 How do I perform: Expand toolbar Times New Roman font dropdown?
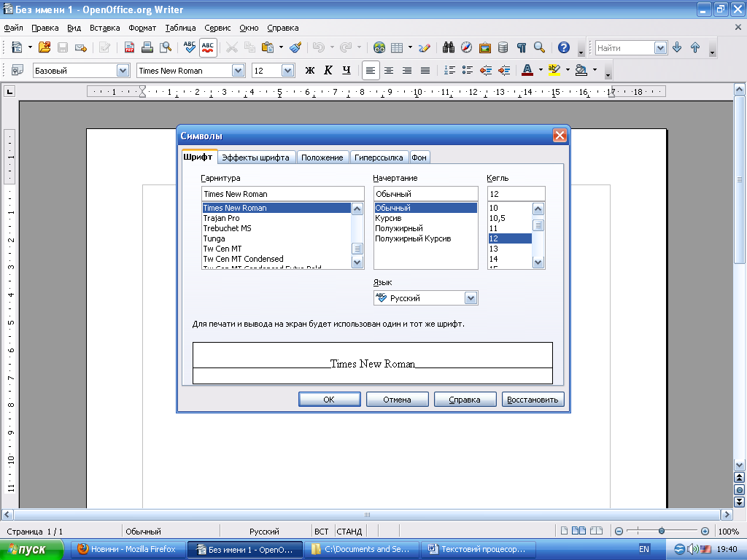click(x=239, y=71)
